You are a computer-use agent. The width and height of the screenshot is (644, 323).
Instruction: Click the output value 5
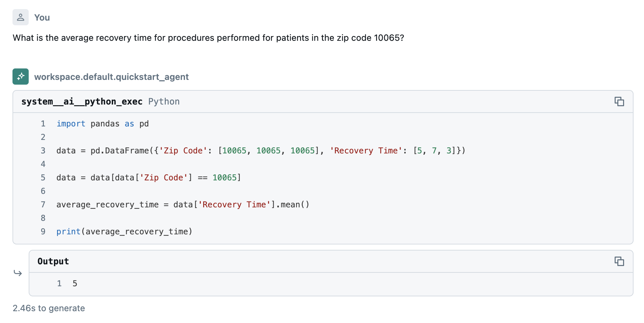coord(75,284)
